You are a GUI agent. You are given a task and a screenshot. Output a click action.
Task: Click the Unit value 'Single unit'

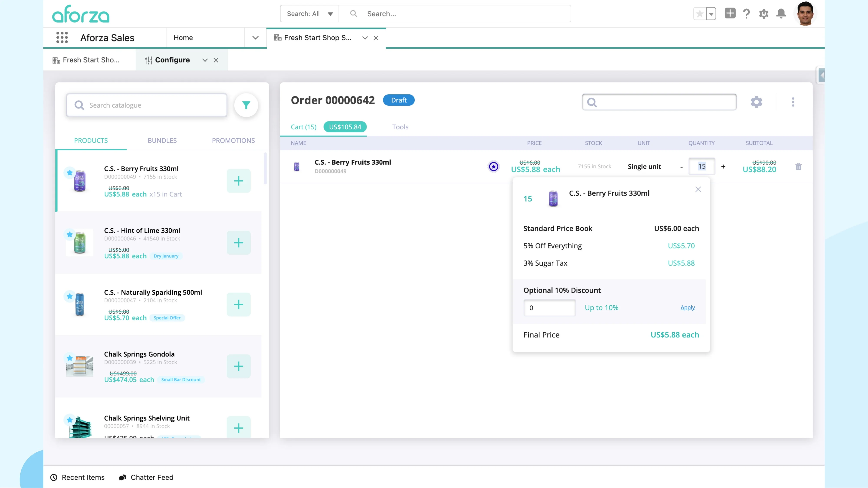(644, 166)
